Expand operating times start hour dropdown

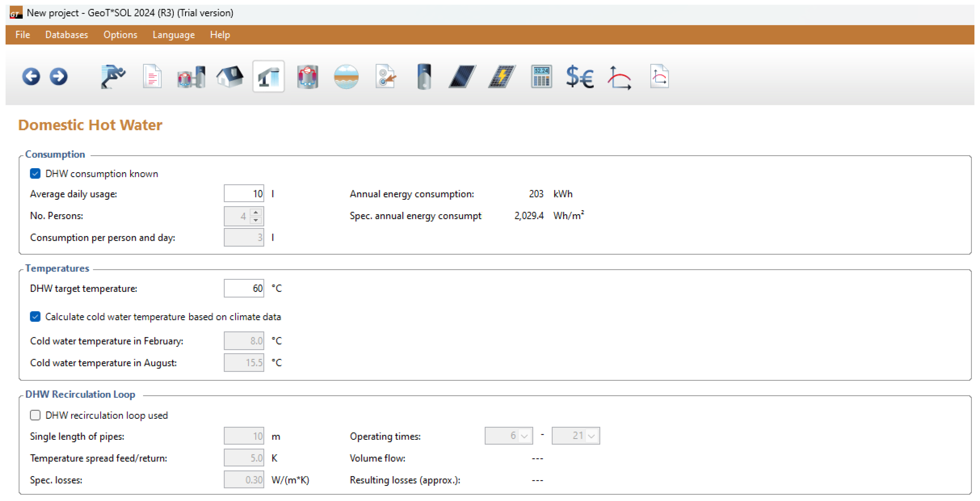point(524,436)
